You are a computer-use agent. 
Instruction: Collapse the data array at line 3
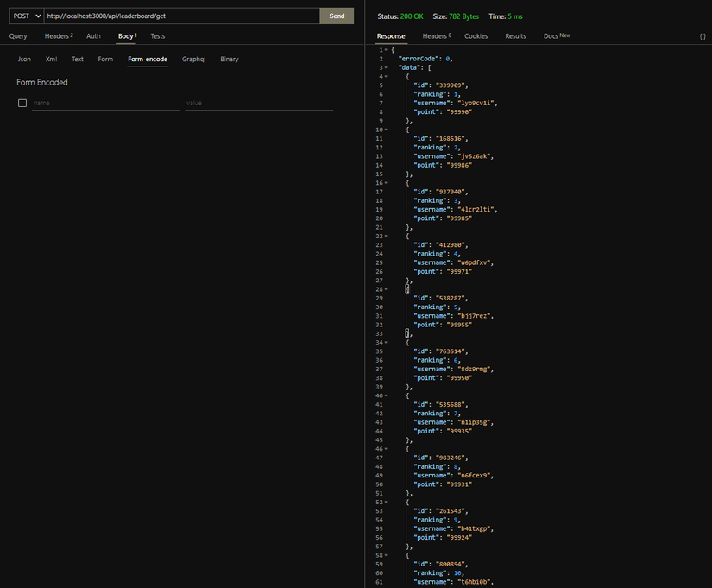pyautogui.click(x=386, y=67)
